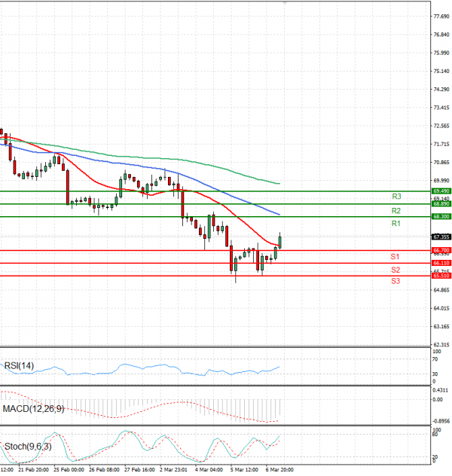The width and height of the screenshot is (452, 476).
Task: Click the 72.565 price axis value
Action: [x=441, y=126]
